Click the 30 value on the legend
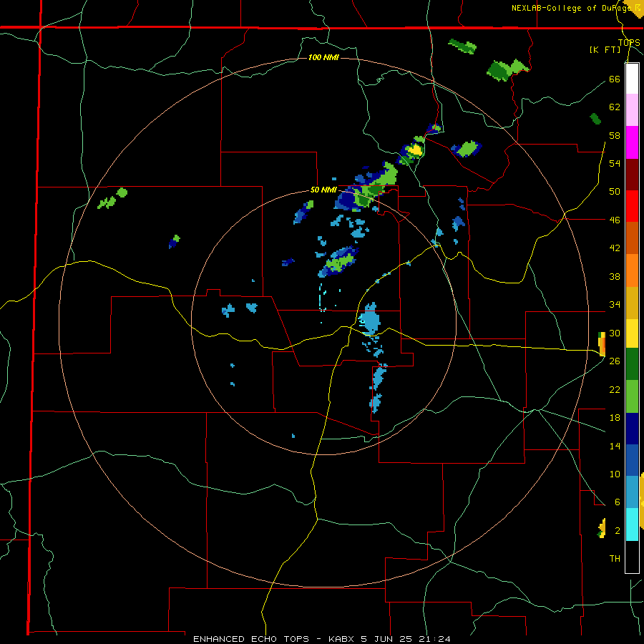 tap(615, 333)
